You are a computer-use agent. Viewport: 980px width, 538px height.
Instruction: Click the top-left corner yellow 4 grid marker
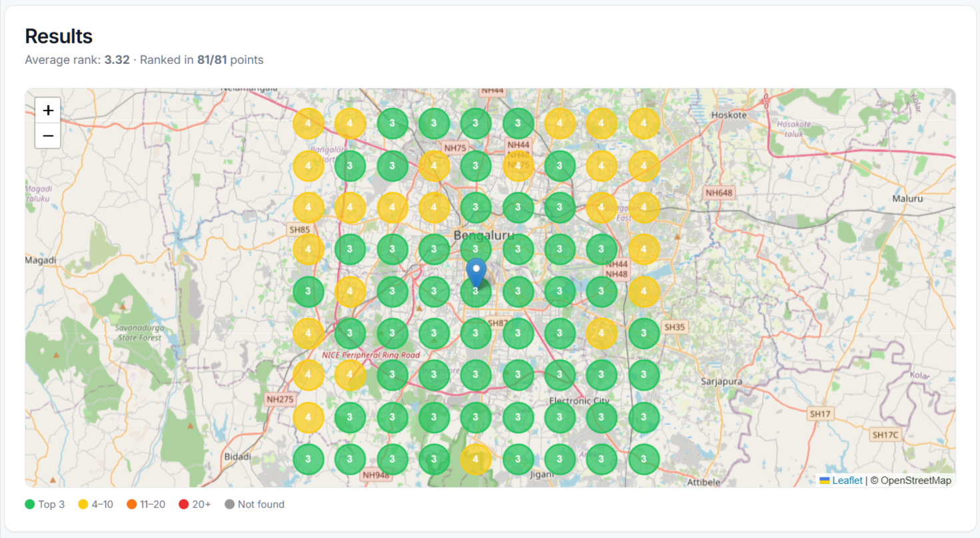[308, 123]
